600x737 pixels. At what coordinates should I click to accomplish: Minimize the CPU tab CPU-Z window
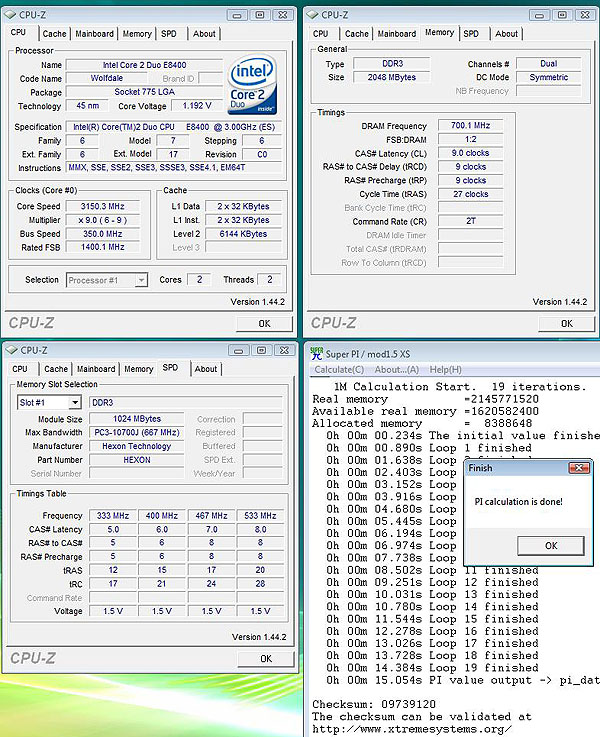(237, 15)
